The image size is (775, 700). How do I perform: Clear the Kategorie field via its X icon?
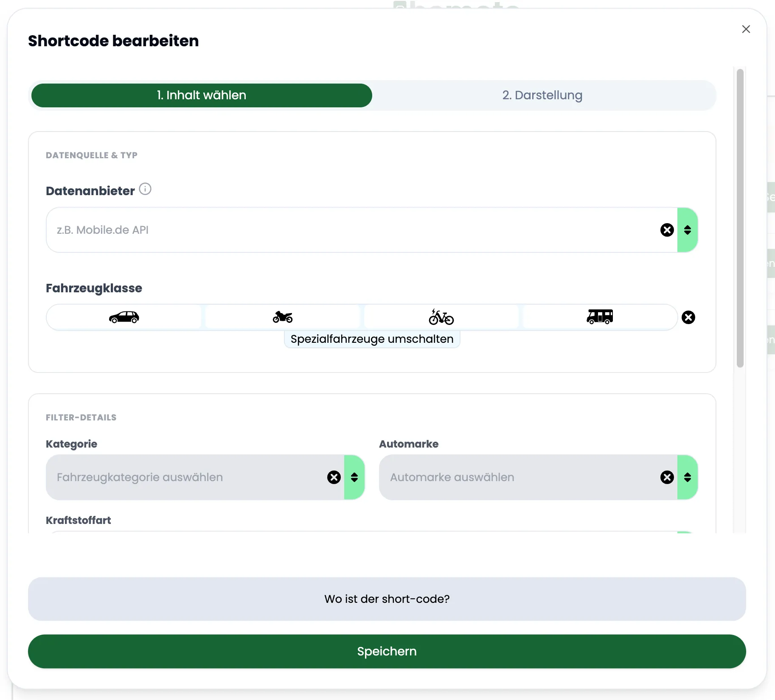click(334, 477)
